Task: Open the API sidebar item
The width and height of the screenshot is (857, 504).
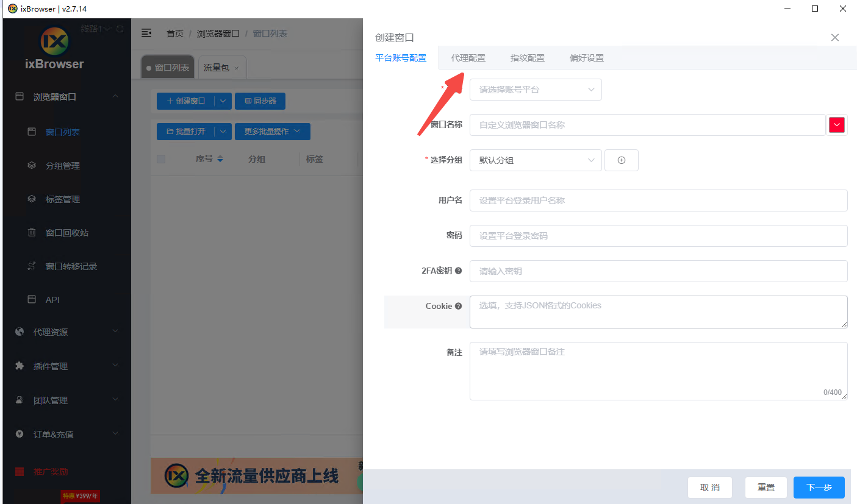Action: point(52,300)
